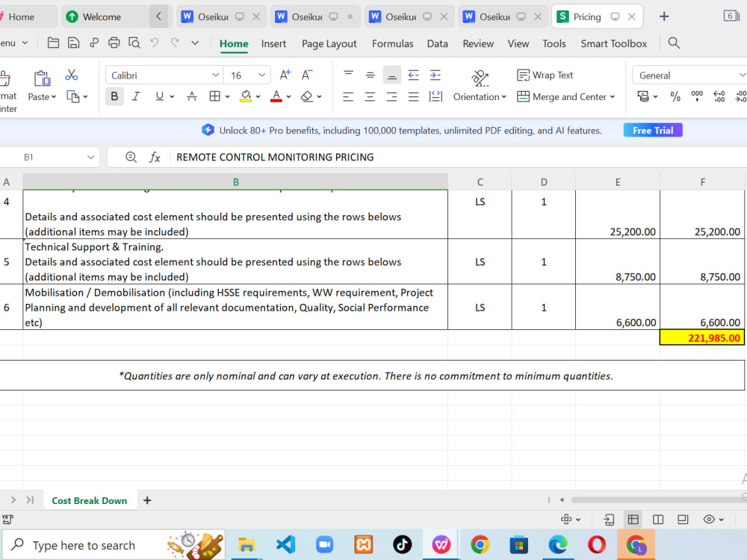Click the Redo arrow

(x=175, y=43)
